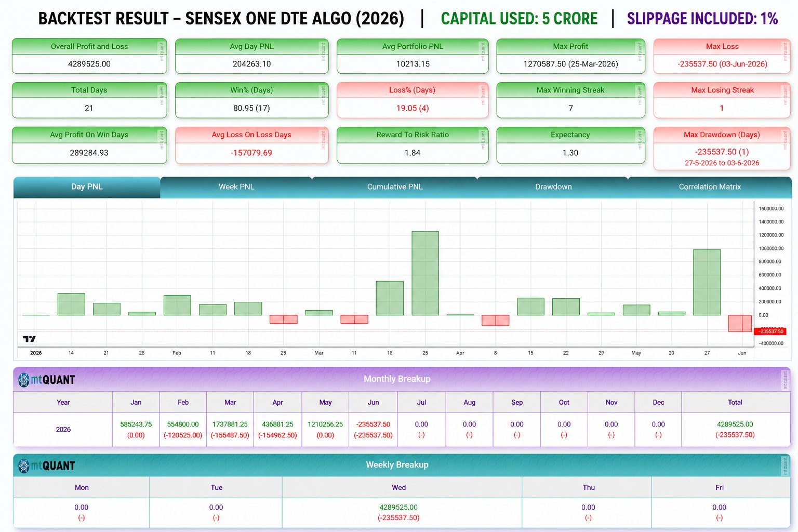Click Avg Loss On Loss Days value -157079.69
This screenshot has height=532, width=798.
251,153
